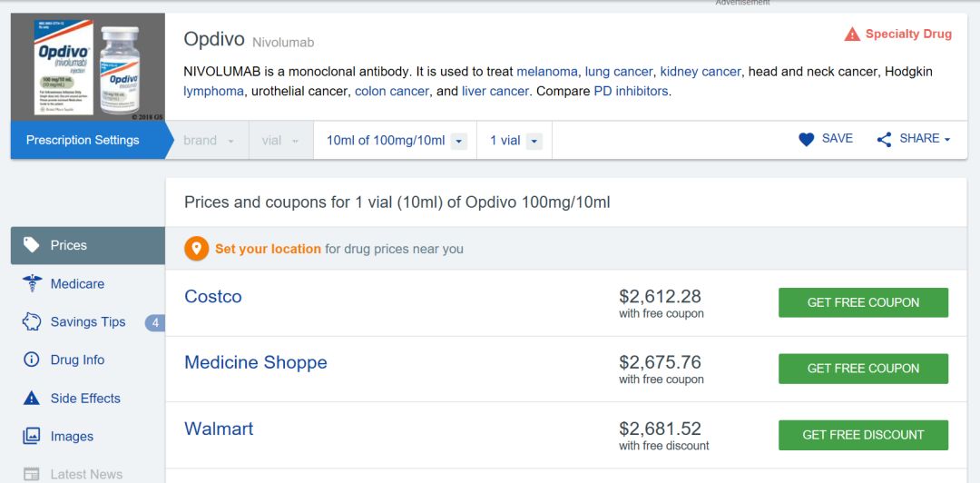
Task: Click the Share network icon
Action: pyautogui.click(x=884, y=139)
